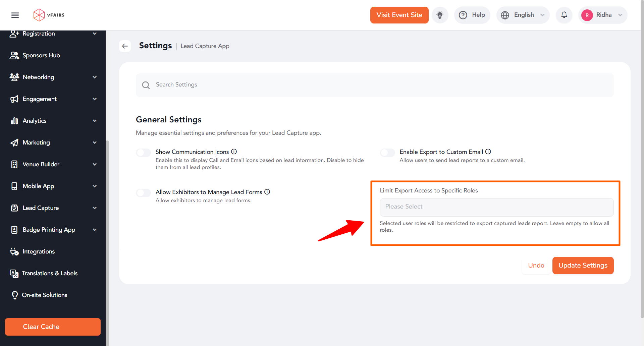Screen dimensions: 644x346
Task: Expand the Engagement menu chevron
Action: tap(95, 99)
